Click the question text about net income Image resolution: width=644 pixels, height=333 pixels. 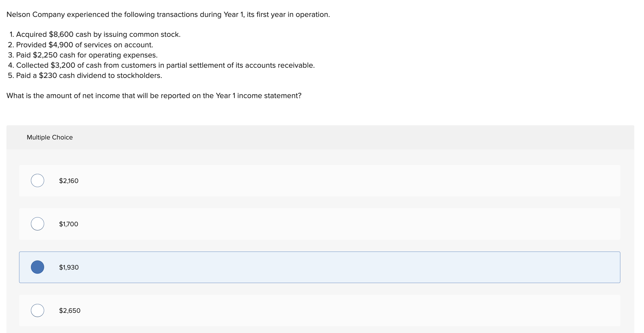154,95
